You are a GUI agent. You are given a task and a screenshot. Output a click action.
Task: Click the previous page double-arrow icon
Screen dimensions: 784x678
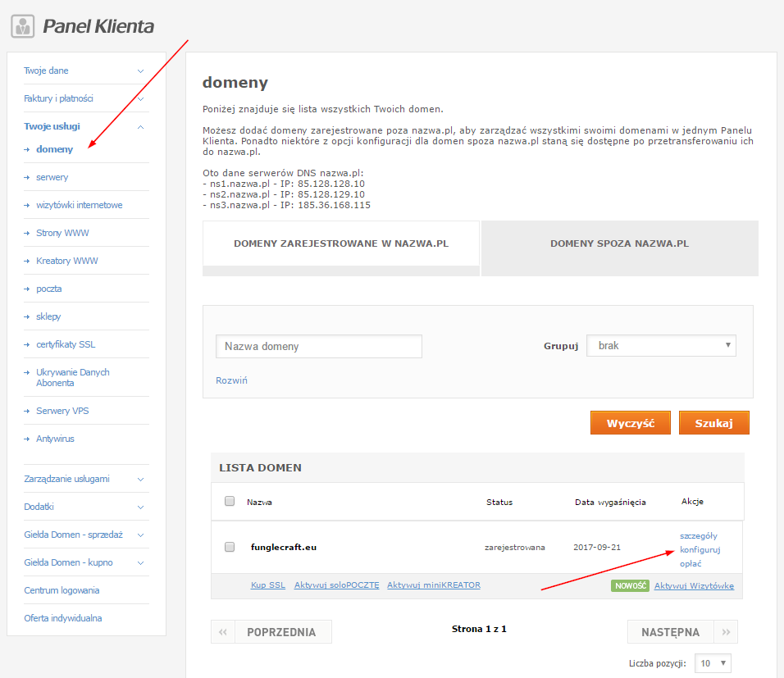point(222,632)
